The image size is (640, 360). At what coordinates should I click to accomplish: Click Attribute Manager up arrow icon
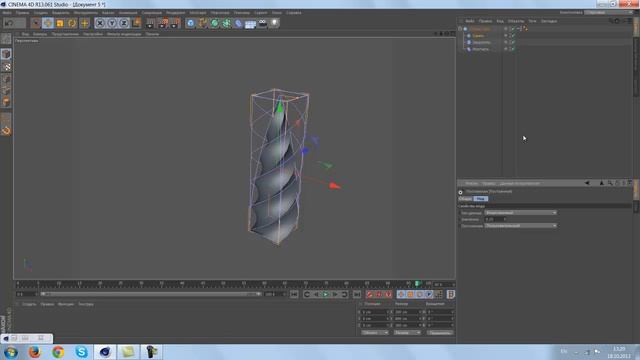pyautogui.click(x=602, y=183)
